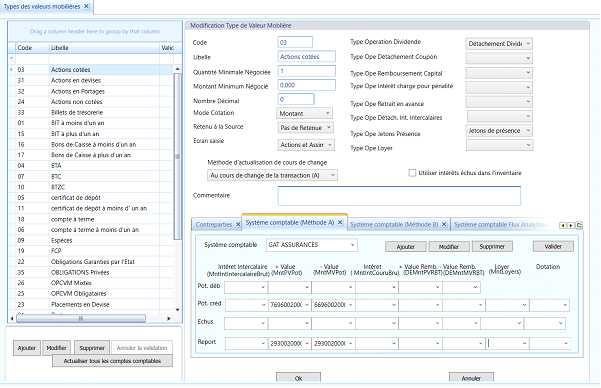601x388 pixels.
Task: Toggle Utiliser intérêts échus dans l'inventaire
Action: click(412, 173)
